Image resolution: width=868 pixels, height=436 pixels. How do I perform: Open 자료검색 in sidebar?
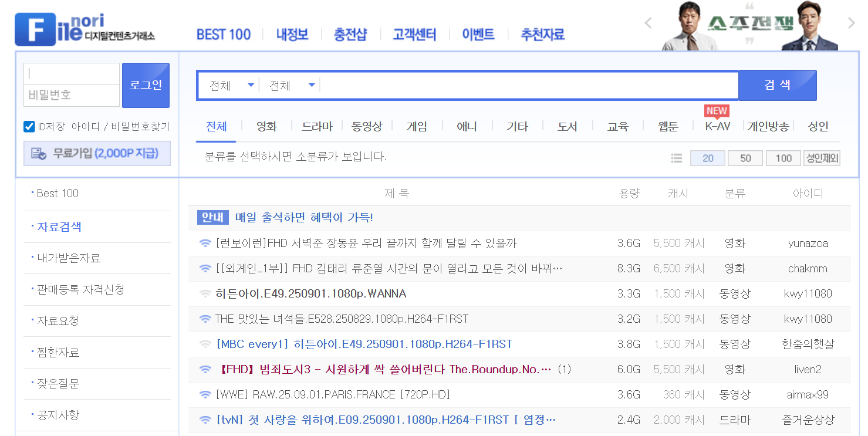59,227
